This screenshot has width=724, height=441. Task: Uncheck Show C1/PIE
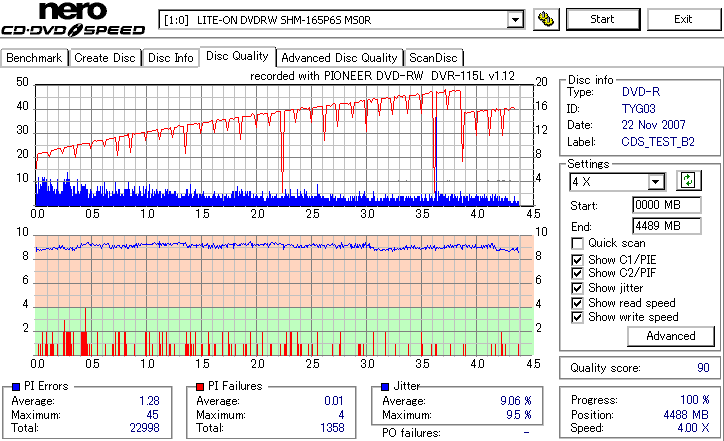click(577, 260)
